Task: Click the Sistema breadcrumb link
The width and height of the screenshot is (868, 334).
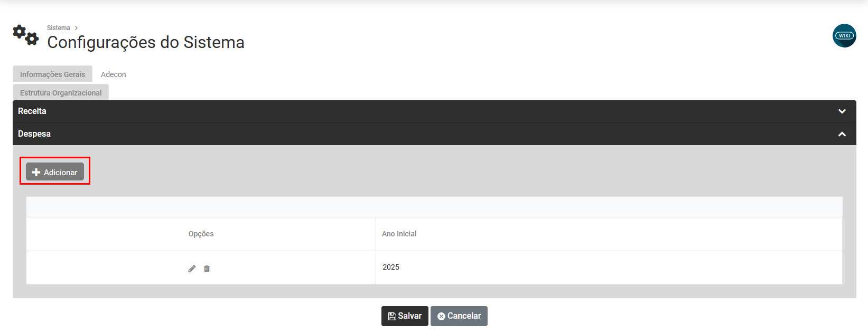Action: click(59, 28)
